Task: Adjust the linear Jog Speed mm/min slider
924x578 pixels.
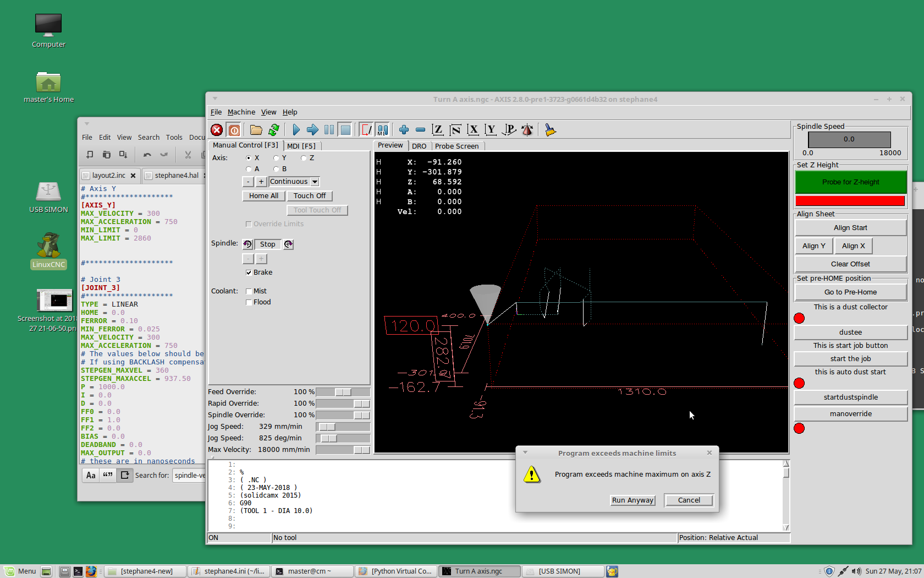Action: (343, 427)
